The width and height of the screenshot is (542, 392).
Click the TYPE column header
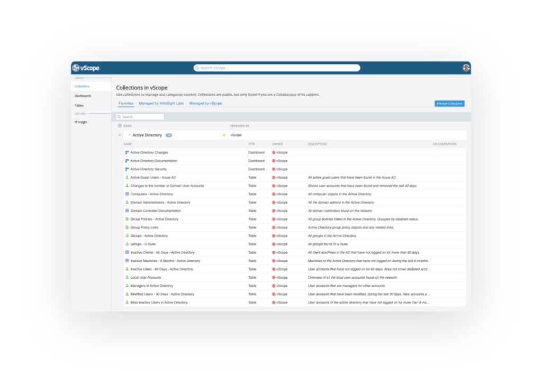tap(251, 144)
